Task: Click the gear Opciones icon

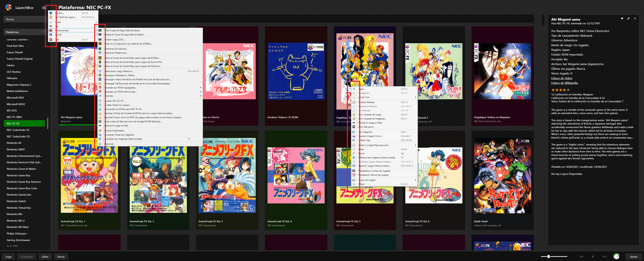Action: 100,144
